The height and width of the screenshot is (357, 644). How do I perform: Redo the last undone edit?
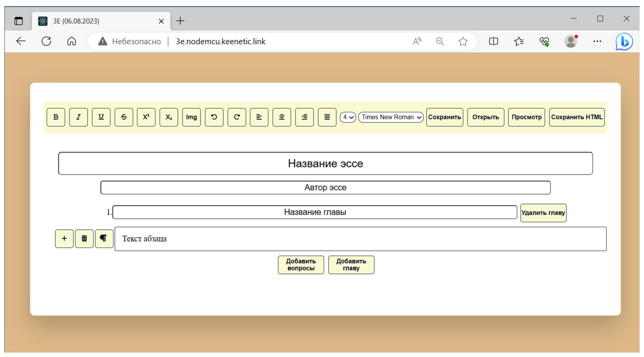pos(237,117)
